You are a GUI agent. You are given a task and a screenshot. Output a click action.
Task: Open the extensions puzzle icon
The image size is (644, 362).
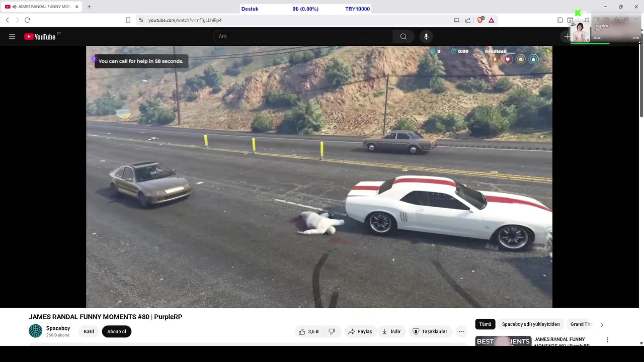click(560, 20)
